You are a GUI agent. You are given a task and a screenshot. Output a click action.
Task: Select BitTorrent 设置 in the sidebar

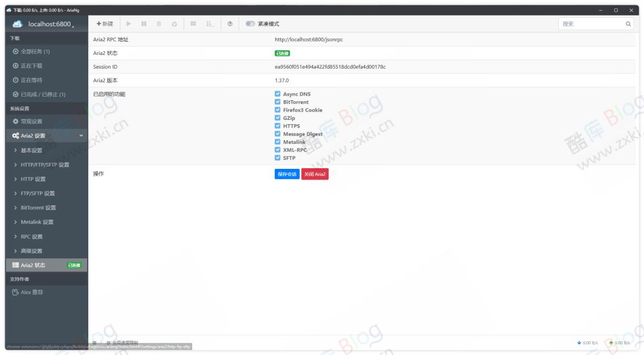[38, 208]
